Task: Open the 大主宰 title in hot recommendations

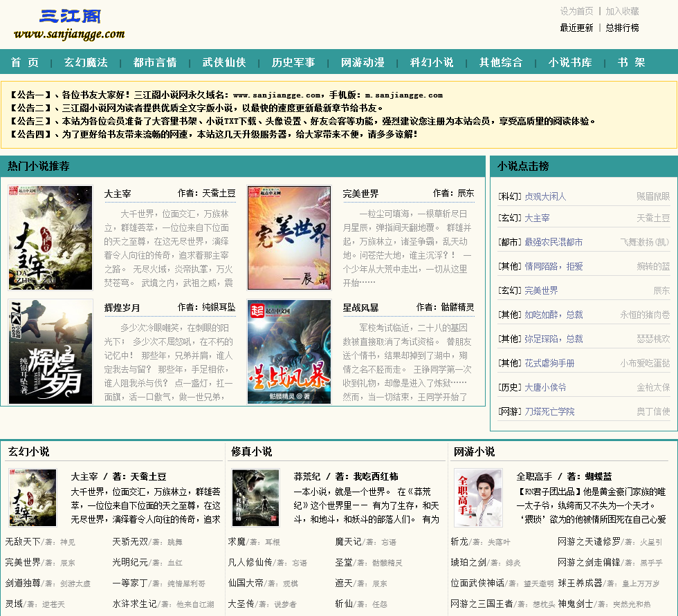Action: [118, 194]
